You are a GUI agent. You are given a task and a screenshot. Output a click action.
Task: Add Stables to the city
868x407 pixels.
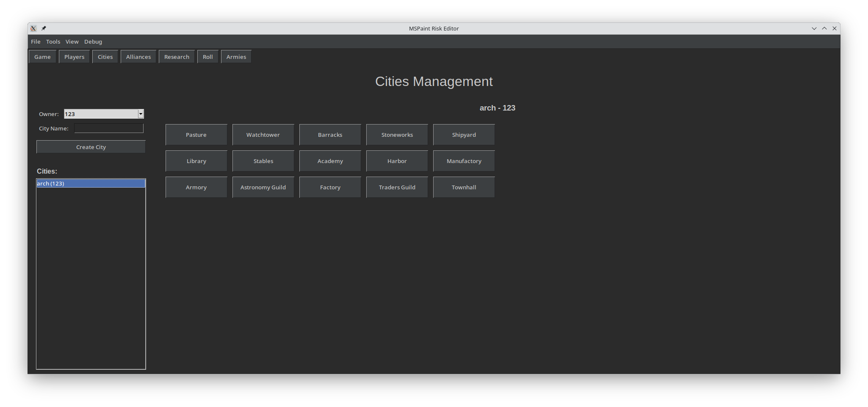point(263,161)
